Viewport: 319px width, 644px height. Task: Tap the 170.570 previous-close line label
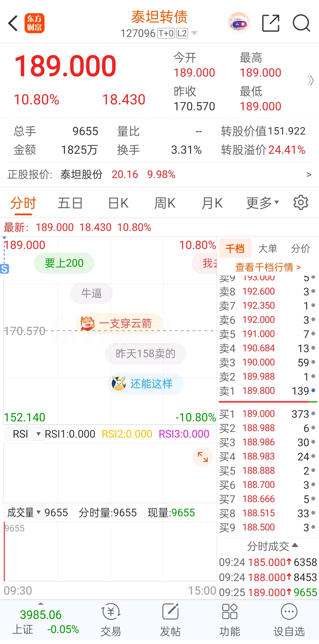pyautogui.click(x=25, y=331)
